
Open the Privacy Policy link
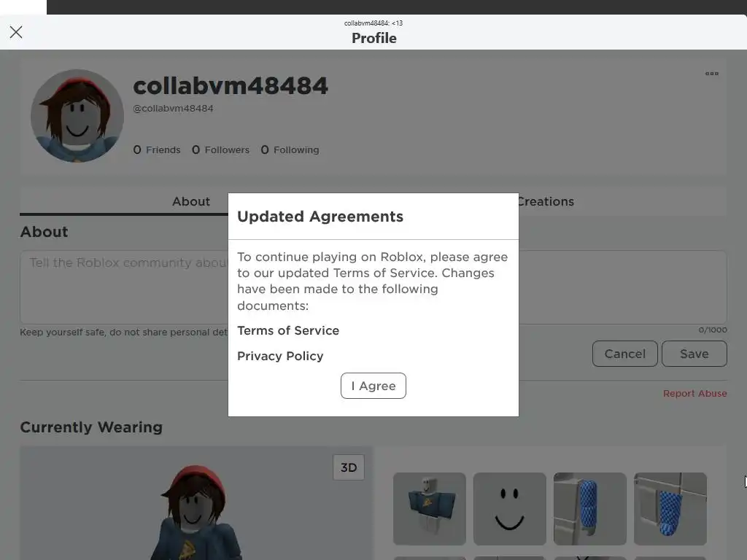coord(280,356)
